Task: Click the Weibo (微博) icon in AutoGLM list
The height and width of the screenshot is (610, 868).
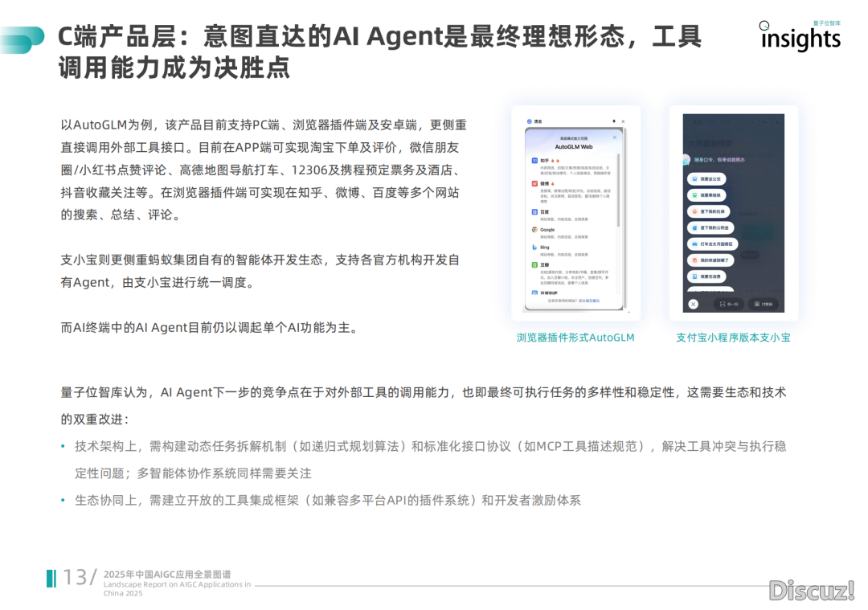Action: point(534,184)
